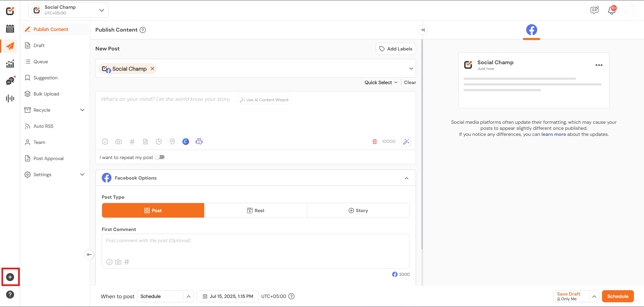Click the composer vertical scrollbar
Image resolution: width=644 pixels, height=307 pixels.
422,145
